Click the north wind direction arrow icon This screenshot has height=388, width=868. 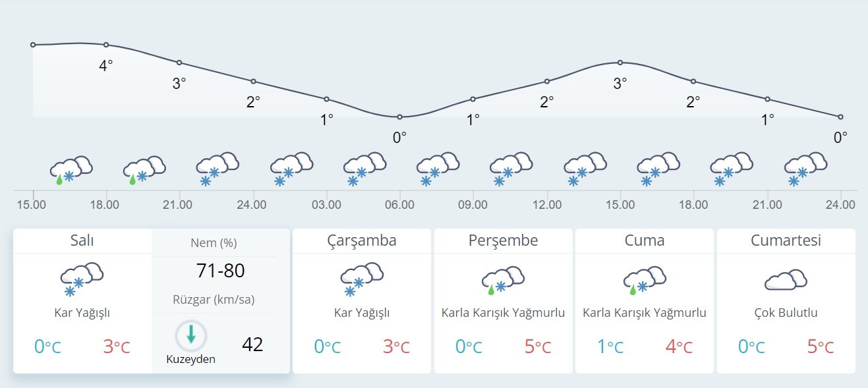(x=191, y=335)
